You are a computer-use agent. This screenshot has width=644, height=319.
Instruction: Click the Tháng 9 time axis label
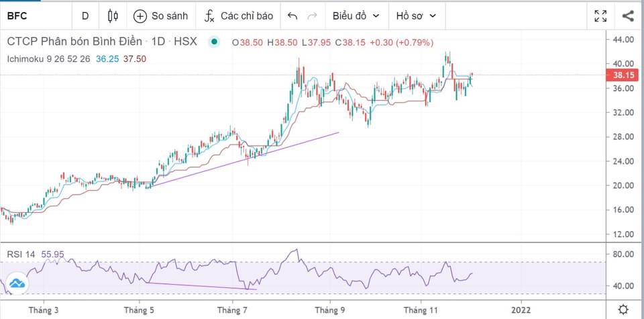point(329,309)
